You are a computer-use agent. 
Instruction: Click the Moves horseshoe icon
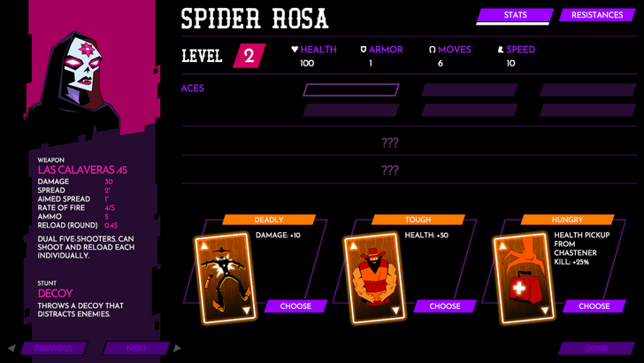click(x=432, y=50)
